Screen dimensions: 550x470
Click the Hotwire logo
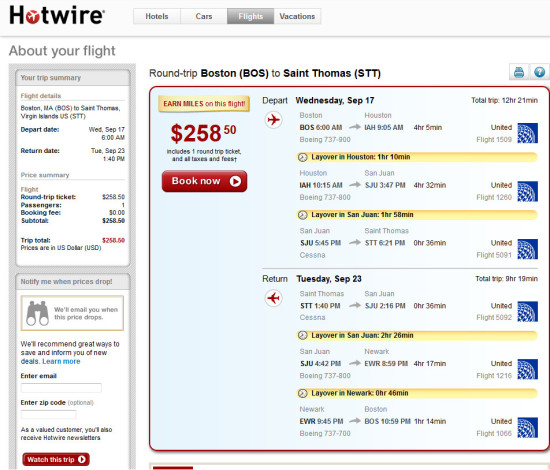pyautogui.click(x=57, y=15)
